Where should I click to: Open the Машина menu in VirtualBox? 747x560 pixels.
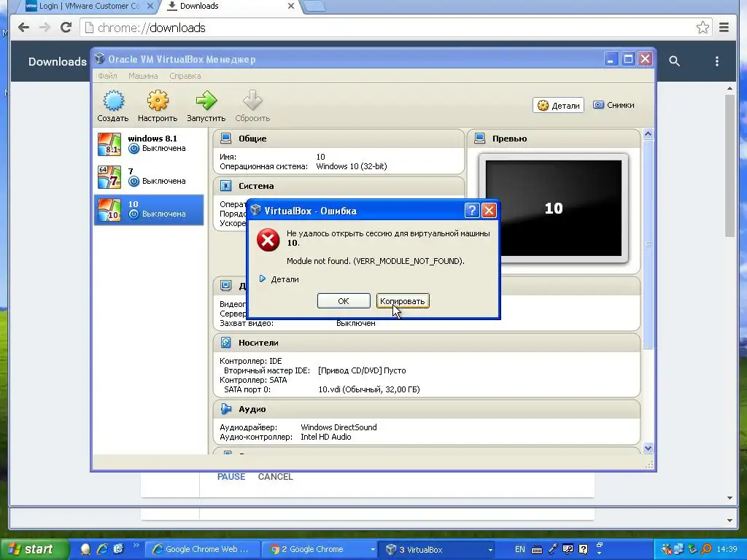pos(143,76)
